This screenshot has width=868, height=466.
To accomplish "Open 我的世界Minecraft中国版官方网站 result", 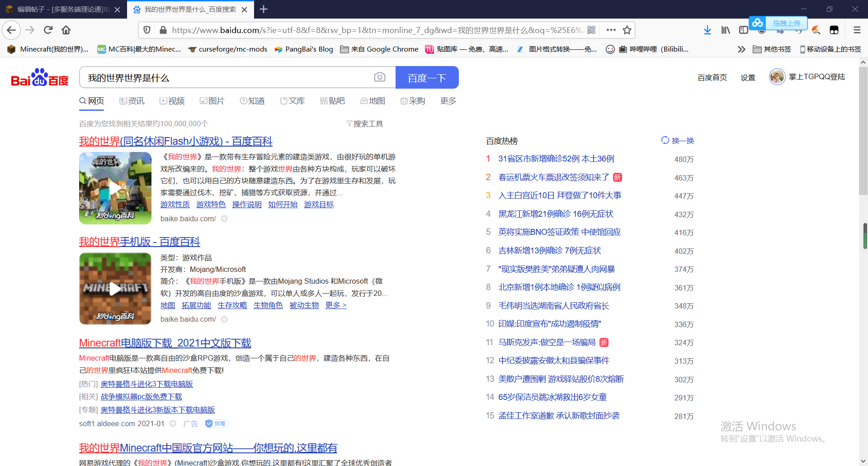I will 208,448.
